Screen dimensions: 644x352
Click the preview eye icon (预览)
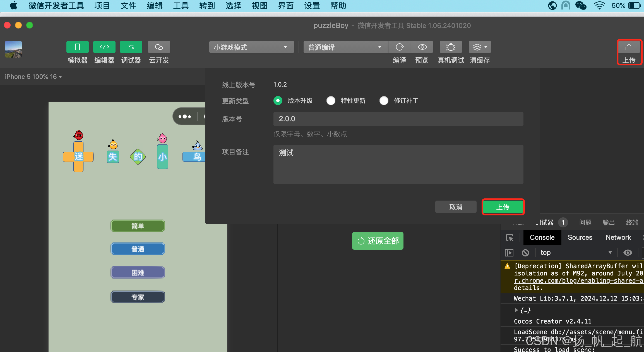coord(422,47)
